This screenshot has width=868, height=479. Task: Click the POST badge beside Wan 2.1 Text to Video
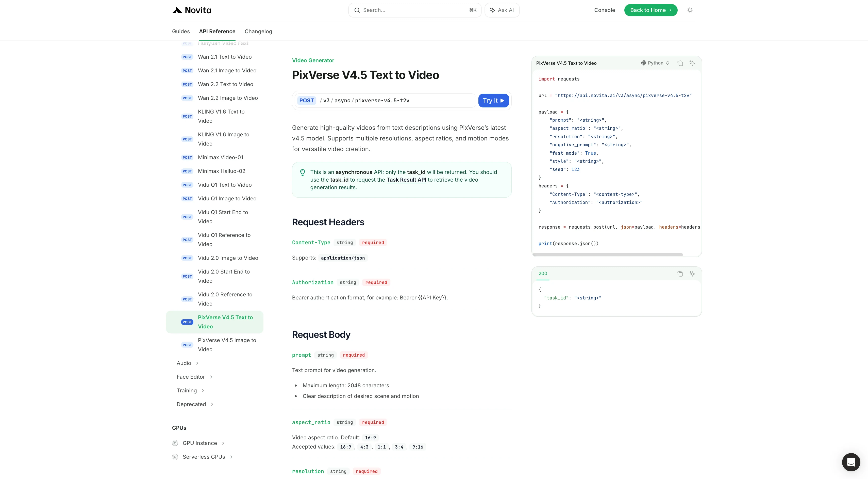[x=187, y=57]
